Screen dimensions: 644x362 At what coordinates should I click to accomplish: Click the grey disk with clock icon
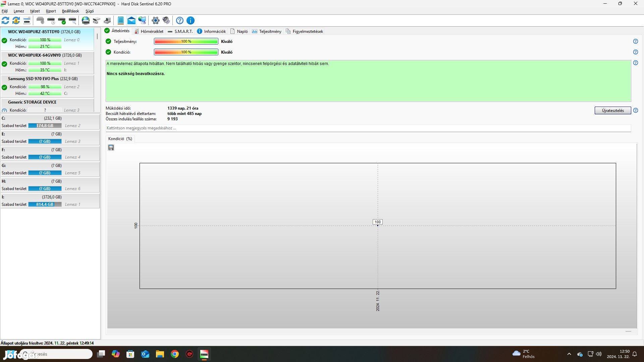pos(40,20)
